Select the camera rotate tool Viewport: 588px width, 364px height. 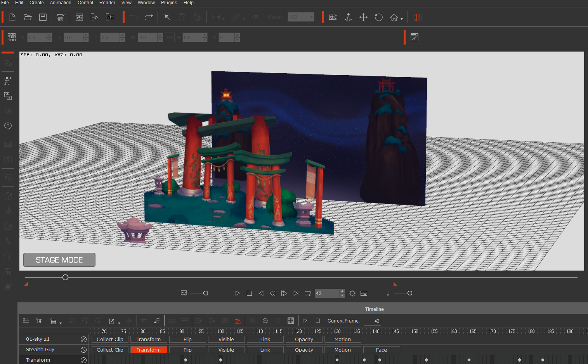(x=378, y=17)
